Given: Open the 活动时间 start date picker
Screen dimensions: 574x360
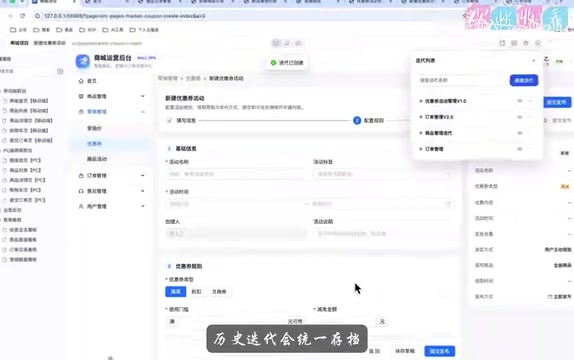Looking at the screenshot, I should 234,204.
